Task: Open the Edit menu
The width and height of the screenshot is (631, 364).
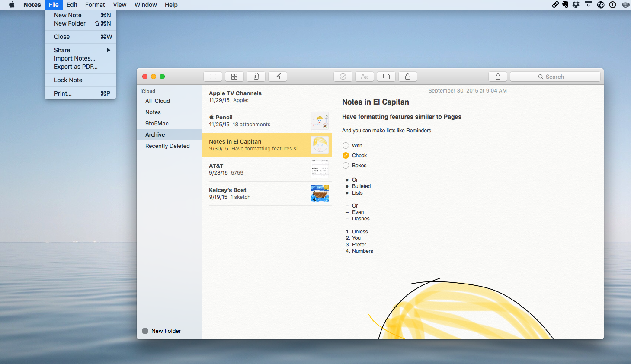Action: (71, 5)
